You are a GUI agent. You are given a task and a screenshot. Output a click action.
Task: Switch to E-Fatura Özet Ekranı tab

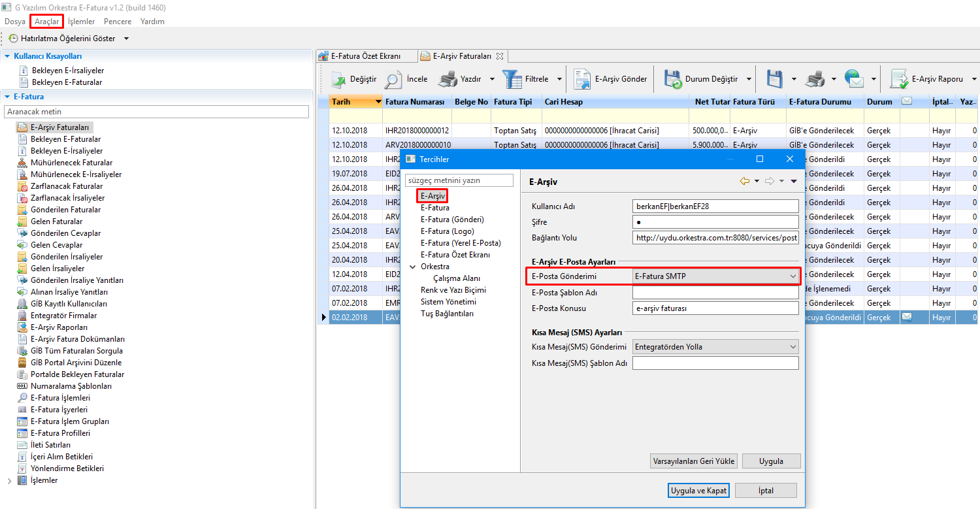point(365,56)
